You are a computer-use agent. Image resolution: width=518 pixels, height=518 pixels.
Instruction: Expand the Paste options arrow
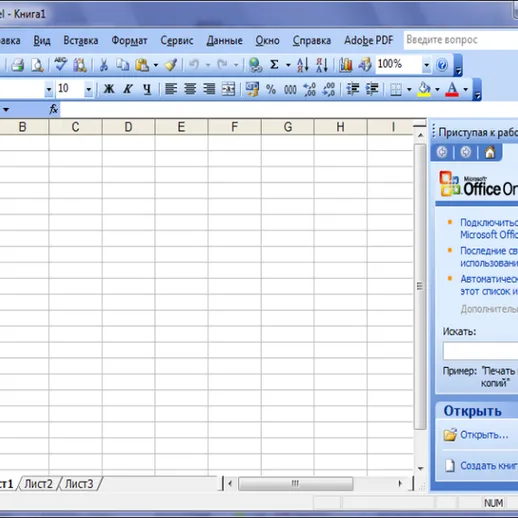[x=155, y=65]
